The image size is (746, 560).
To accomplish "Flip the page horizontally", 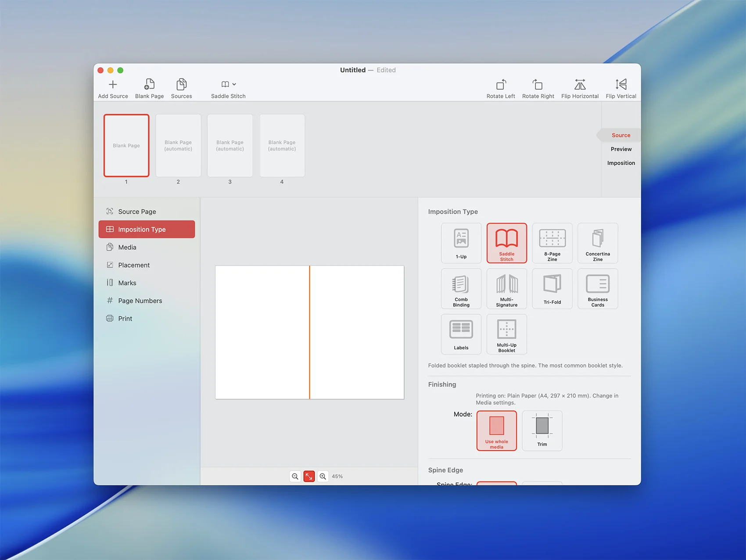I will click(x=580, y=85).
